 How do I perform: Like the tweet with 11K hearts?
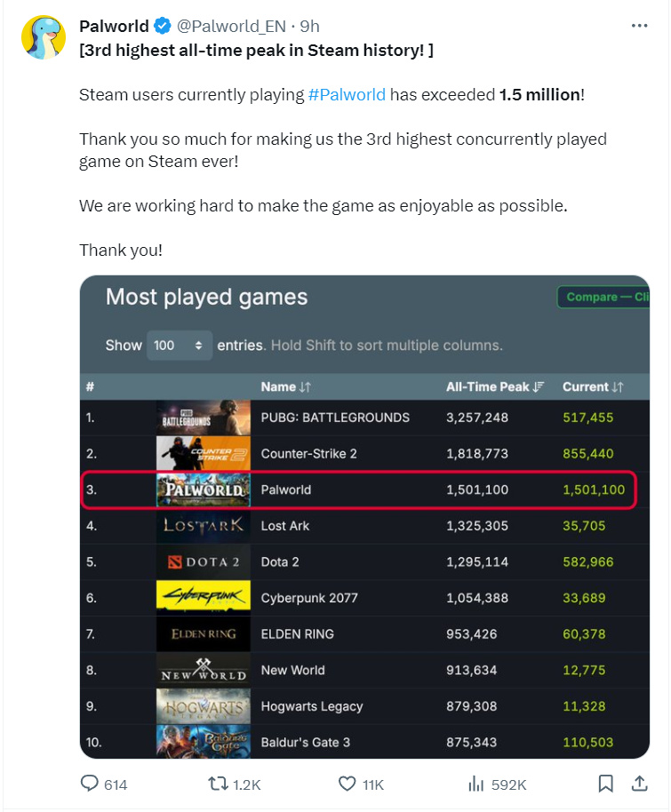[x=347, y=784]
